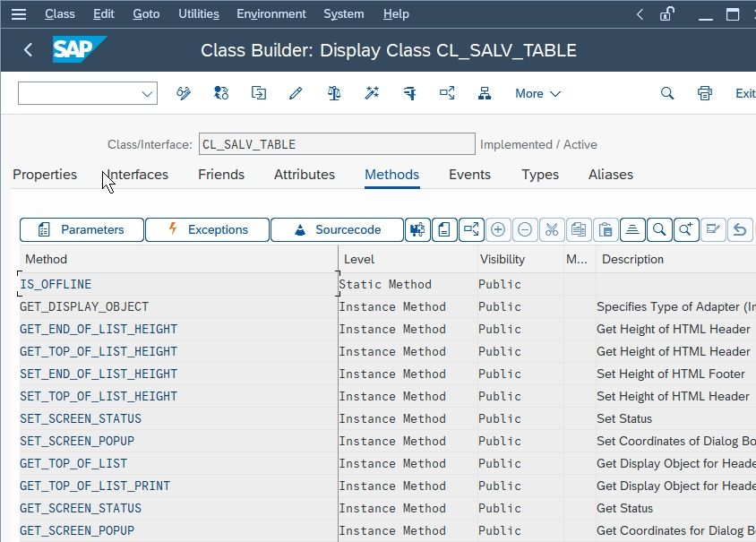
Task: Switch to the Types tab
Action: point(540,175)
